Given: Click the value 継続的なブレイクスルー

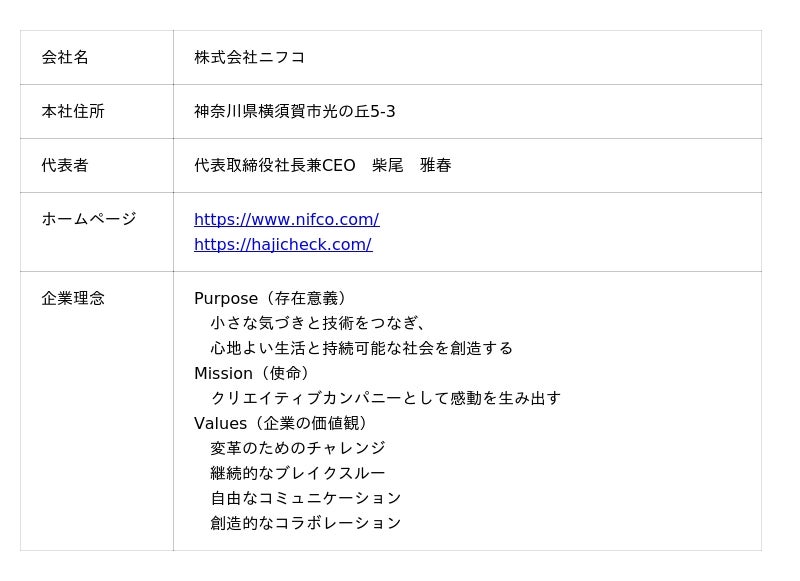Looking at the screenshot, I should 298,473.
